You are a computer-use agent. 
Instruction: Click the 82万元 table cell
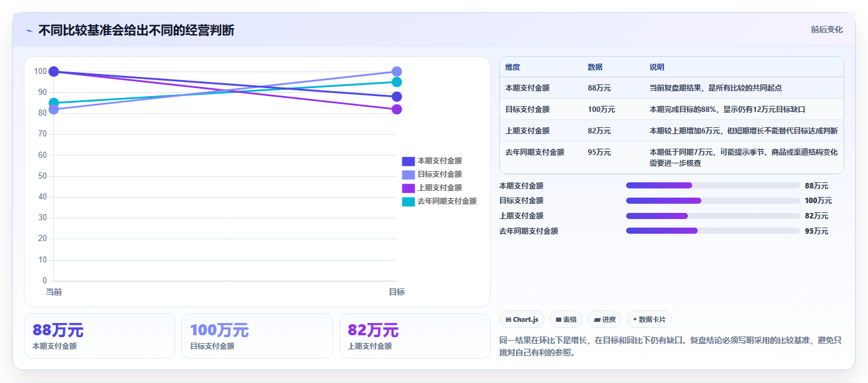pyautogui.click(x=599, y=131)
